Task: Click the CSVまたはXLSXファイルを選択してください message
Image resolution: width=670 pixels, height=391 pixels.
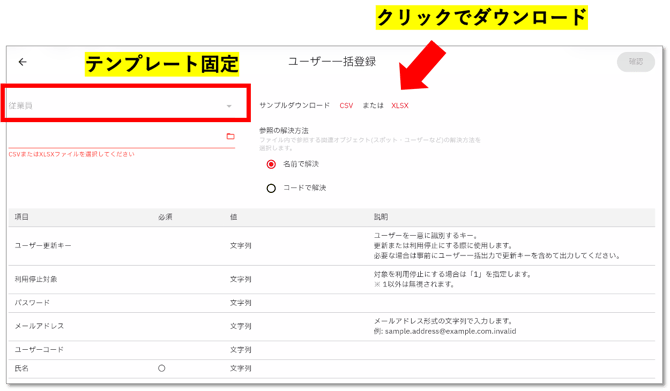Action: coord(71,154)
